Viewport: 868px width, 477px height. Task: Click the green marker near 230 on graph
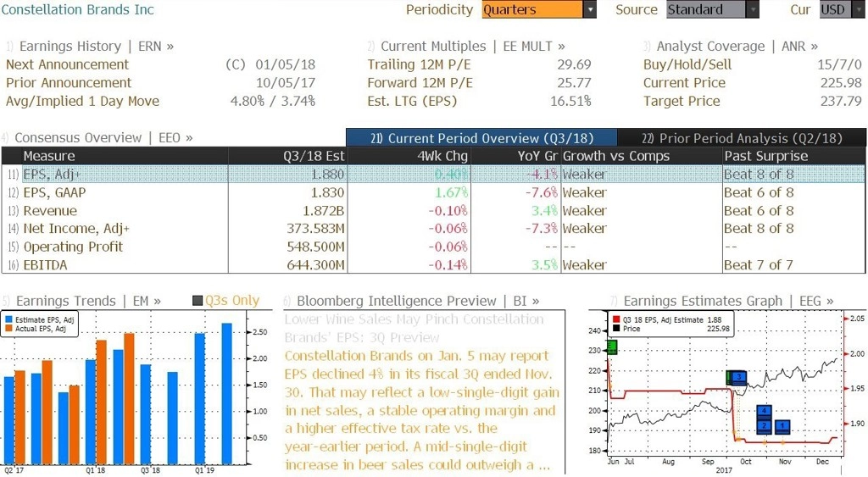[612, 347]
